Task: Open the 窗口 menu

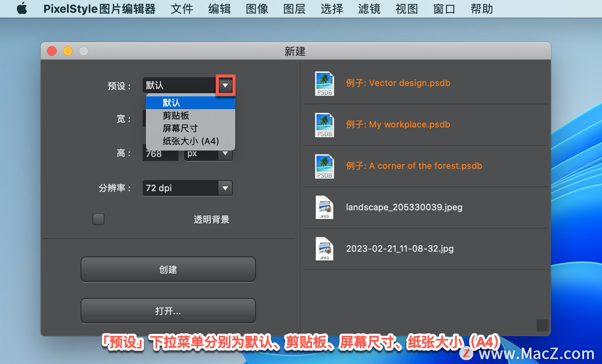Action: [x=444, y=9]
